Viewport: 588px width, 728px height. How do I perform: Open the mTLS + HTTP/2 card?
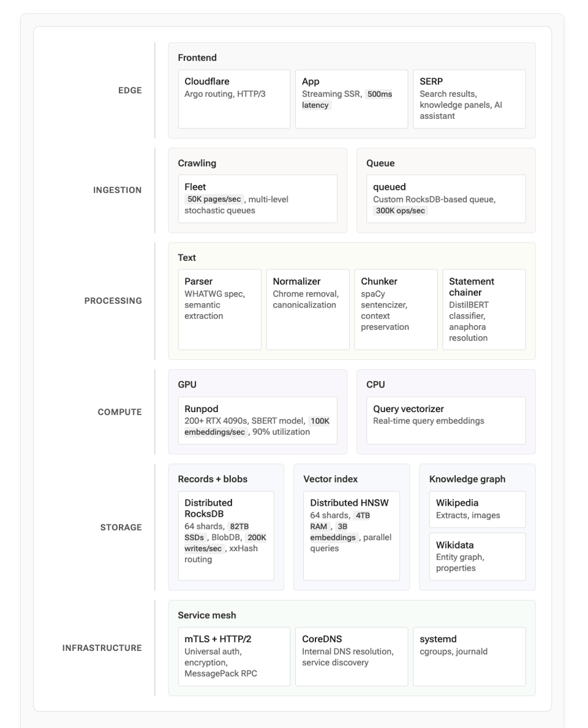(x=234, y=656)
